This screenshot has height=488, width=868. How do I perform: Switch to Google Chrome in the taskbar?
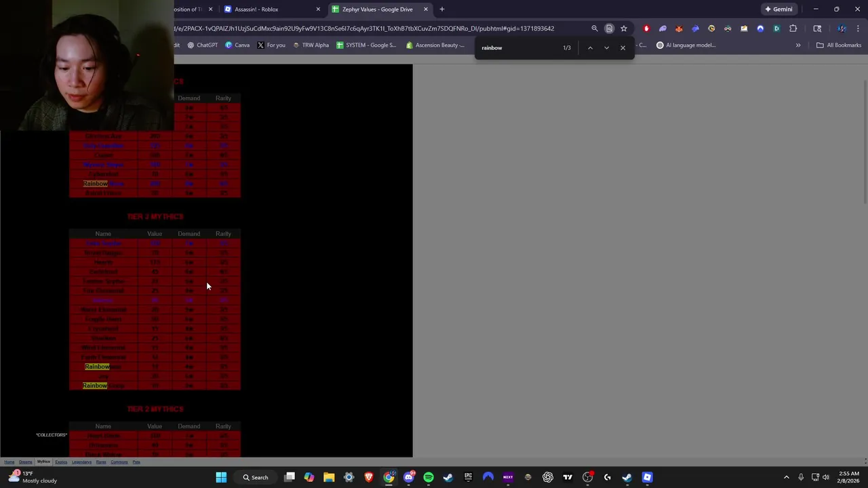(x=389, y=477)
